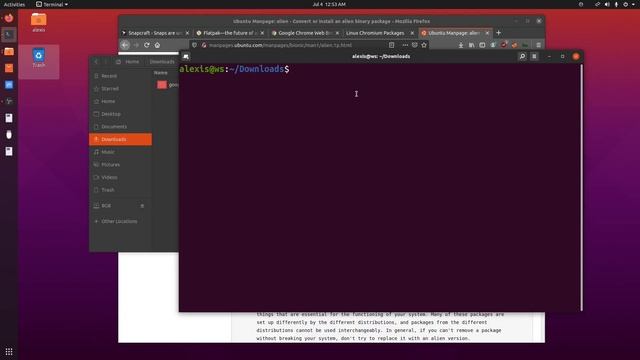Open the Activities overview
The width and height of the screenshot is (640, 360).
click(14, 4)
